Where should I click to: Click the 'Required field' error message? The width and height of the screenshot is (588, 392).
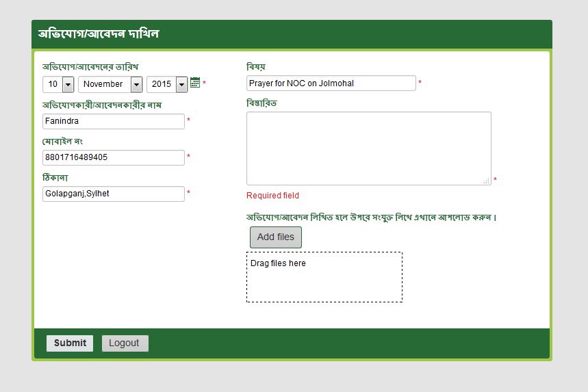[x=272, y=196]
